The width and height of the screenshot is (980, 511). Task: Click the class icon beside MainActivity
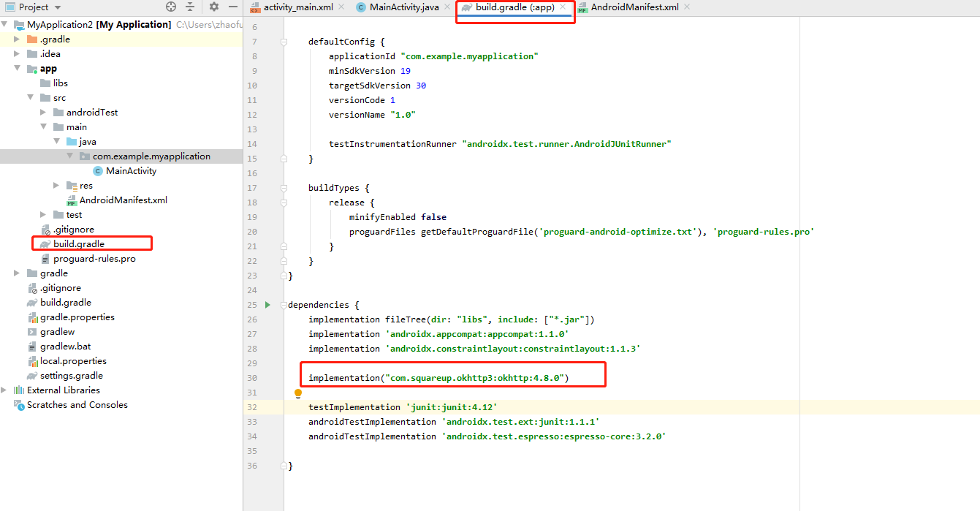(x=98, y=171)
